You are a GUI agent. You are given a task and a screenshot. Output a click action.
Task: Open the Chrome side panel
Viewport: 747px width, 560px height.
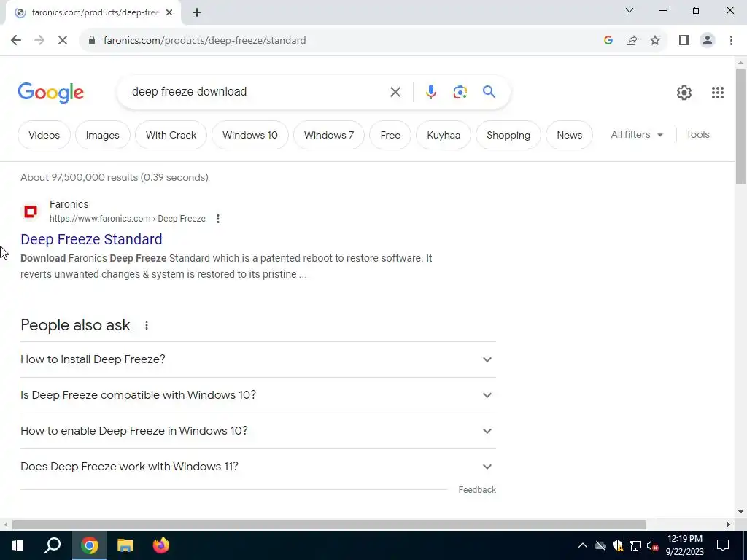point(684,41)
